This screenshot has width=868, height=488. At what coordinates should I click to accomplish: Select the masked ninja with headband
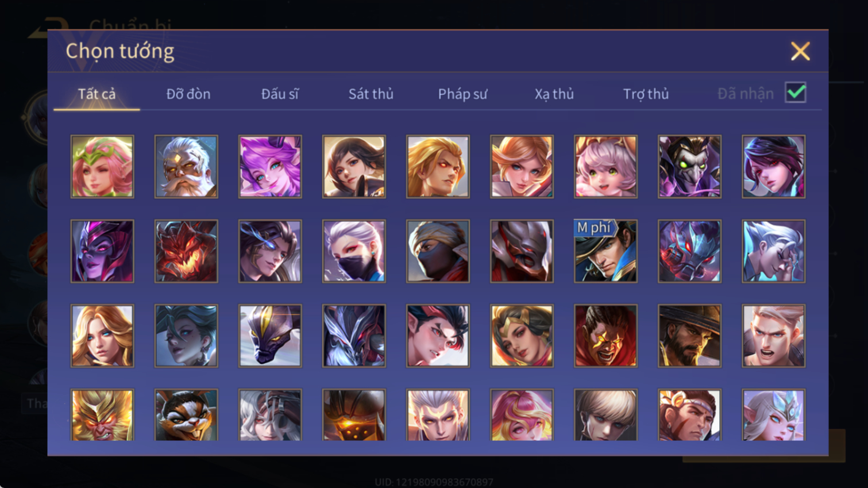coord(438,251)
